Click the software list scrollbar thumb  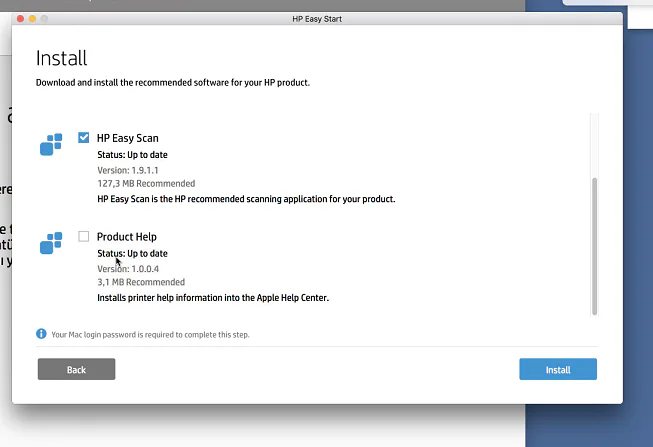(595, 246)
